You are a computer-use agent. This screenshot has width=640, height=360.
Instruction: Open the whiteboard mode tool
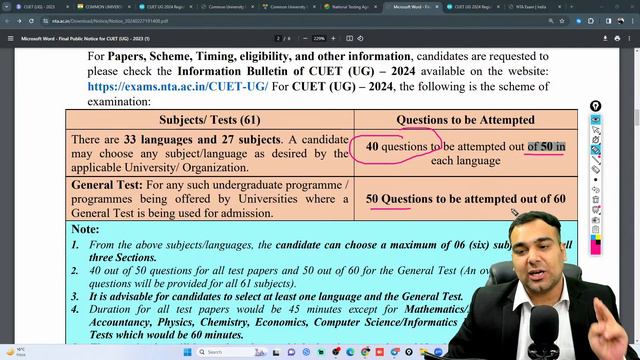596,210
